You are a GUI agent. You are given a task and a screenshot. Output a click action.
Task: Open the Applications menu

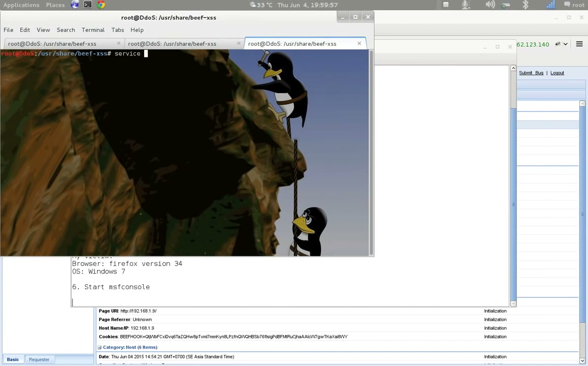pyautogui.click(x=21, y=5)
